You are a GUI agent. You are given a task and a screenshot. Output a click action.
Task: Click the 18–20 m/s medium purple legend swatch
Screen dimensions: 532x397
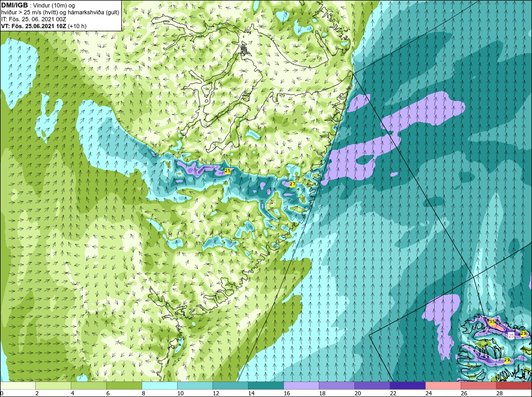[337, 386]
